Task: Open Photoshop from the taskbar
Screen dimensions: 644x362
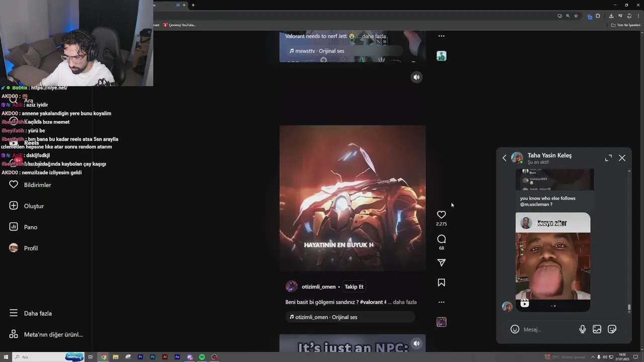Action: coord(152,357)
